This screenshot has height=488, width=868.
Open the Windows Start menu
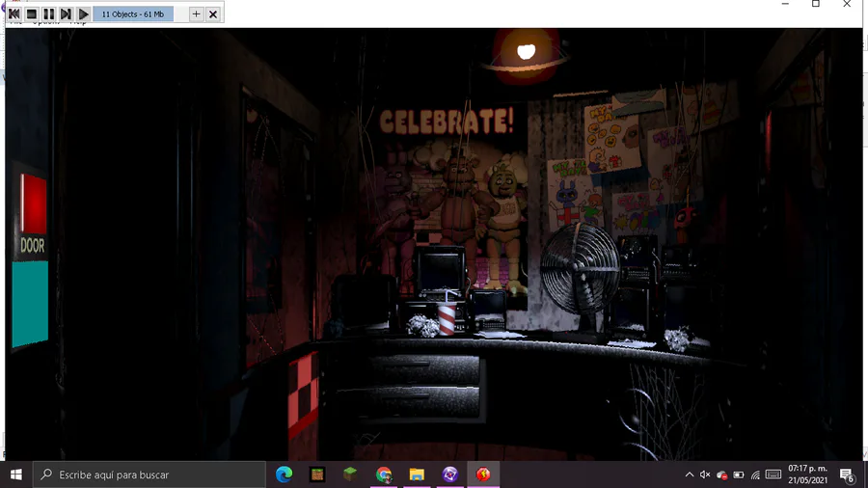point(16,474)
